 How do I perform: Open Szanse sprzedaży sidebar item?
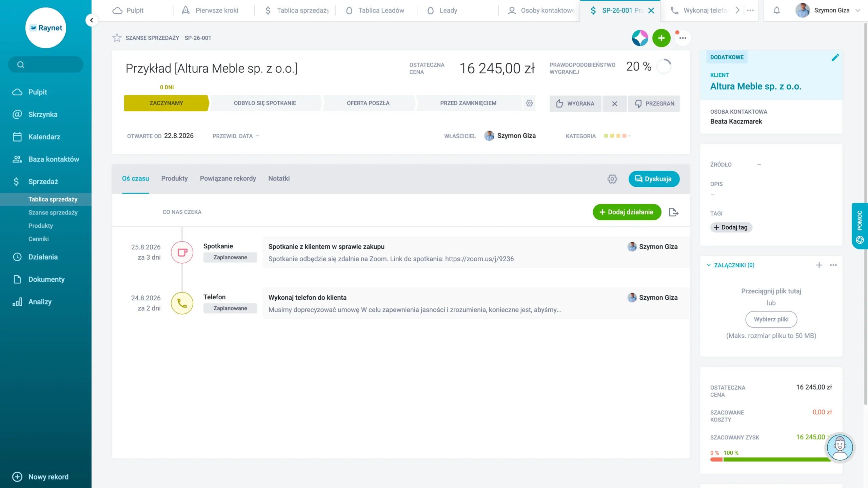(53, 212)
